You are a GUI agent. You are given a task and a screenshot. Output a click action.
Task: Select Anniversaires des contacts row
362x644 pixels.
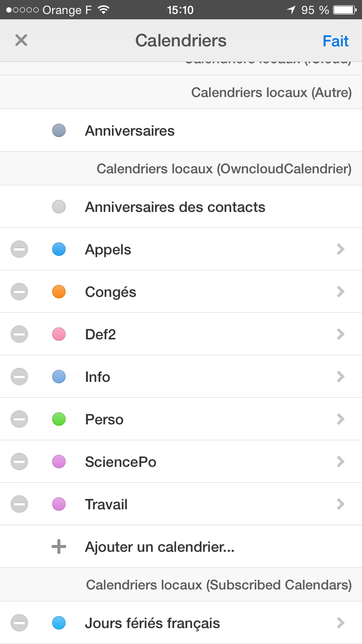(175, 207)
